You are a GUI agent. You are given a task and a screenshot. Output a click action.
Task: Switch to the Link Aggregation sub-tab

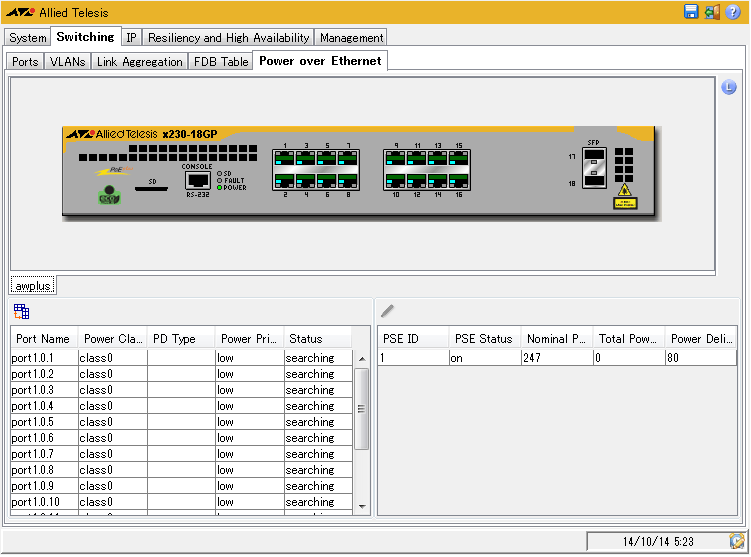tap(139, 62)
